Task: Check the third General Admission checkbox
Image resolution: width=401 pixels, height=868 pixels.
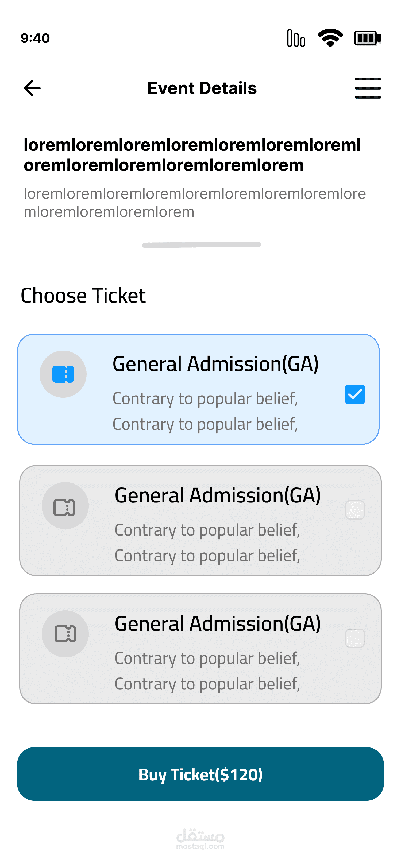Action: click(x=355, y=638)
